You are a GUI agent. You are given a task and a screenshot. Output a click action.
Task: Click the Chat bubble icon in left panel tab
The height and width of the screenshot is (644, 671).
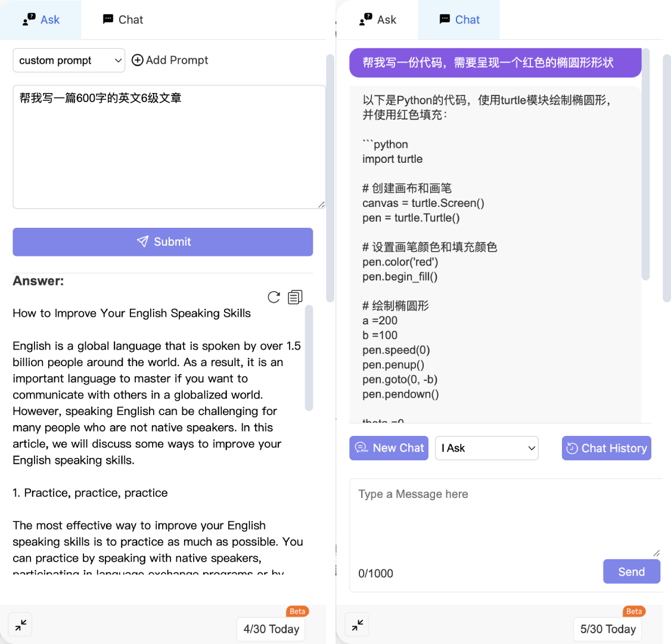pyautogui.click(x=108, y=20)
